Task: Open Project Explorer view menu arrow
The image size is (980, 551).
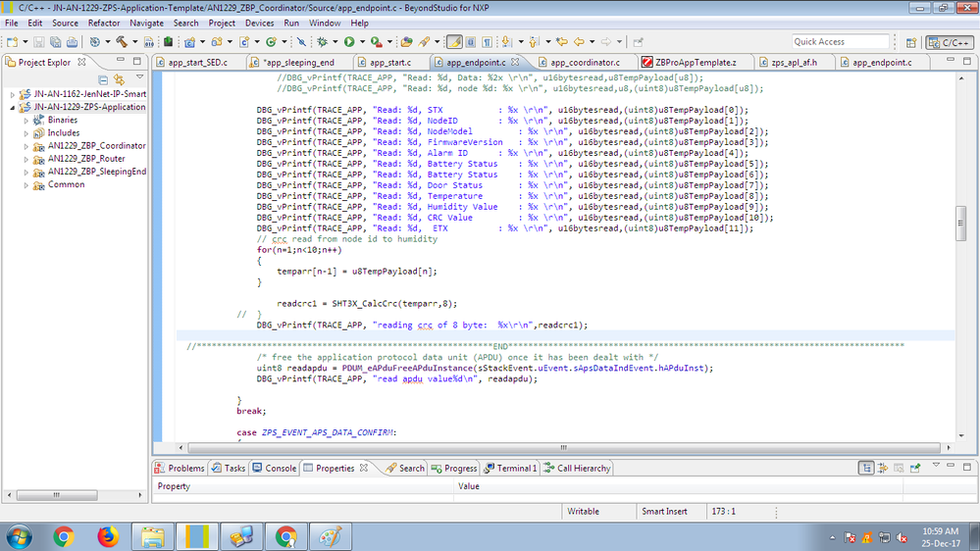Action: tap(139, 77)
